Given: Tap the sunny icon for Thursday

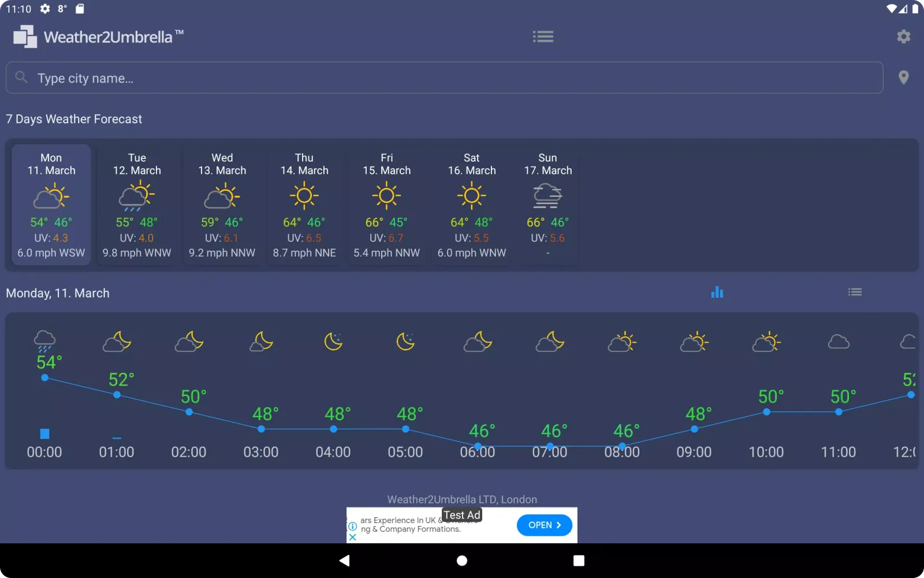Looking at the screenshot, I should pos(304,196).
